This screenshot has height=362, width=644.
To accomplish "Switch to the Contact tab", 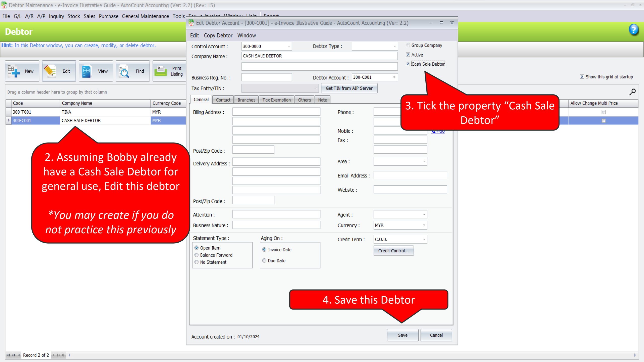I will 223,100.
